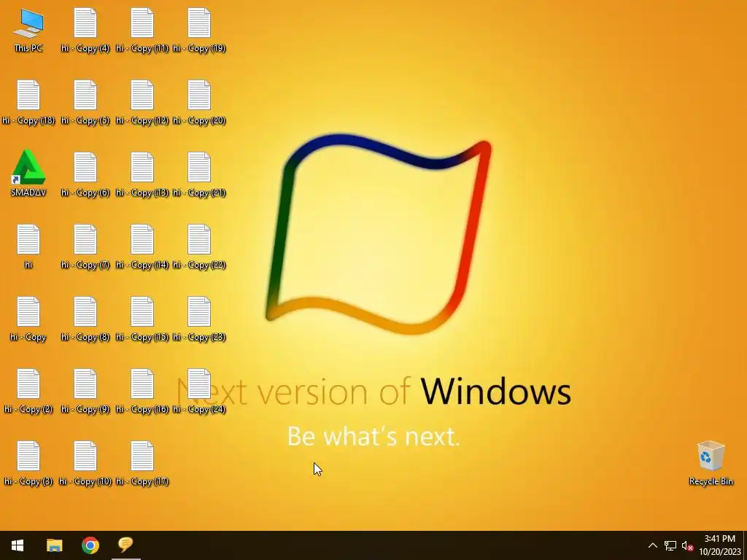Image resolution: width=747 pixels, height=560 pixels.
Task: Select the "hi - Copy (20)" file
Action: (x=199, y=103)
